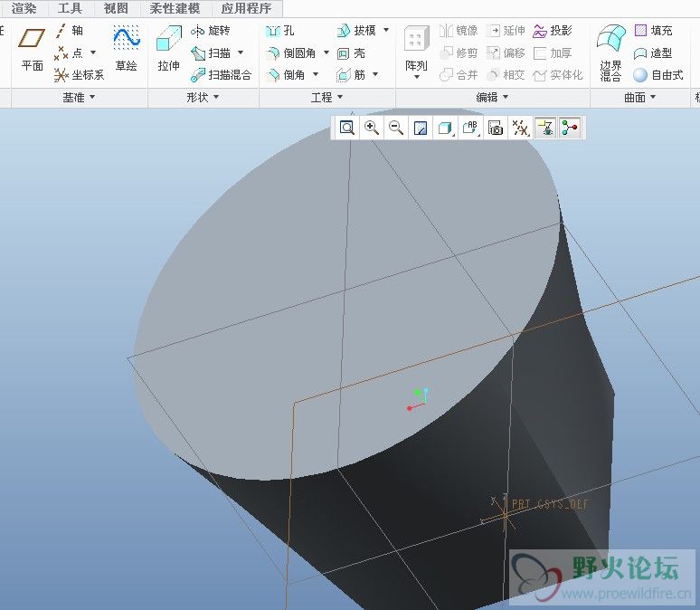Screen dimensions: 700x610
Task: Click the Zoom In magnifier icon
Action: (x=372, y=128)
